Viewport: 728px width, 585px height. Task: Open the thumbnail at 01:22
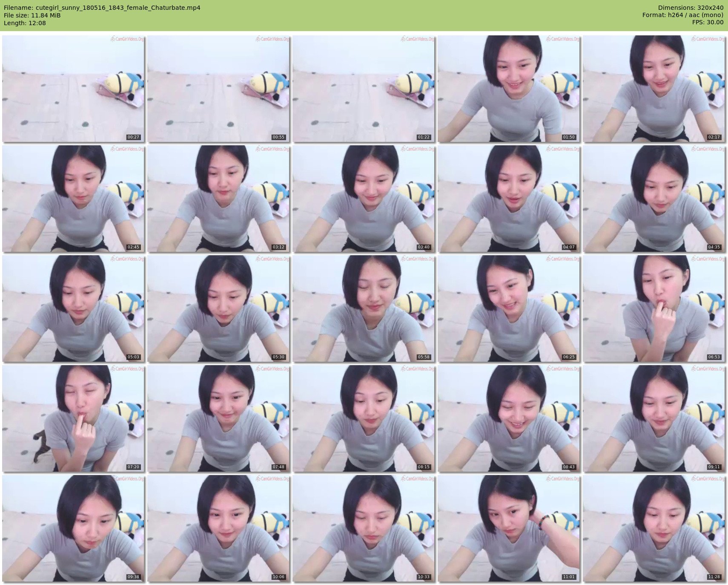pyautogui.click(x=364, y=89)
